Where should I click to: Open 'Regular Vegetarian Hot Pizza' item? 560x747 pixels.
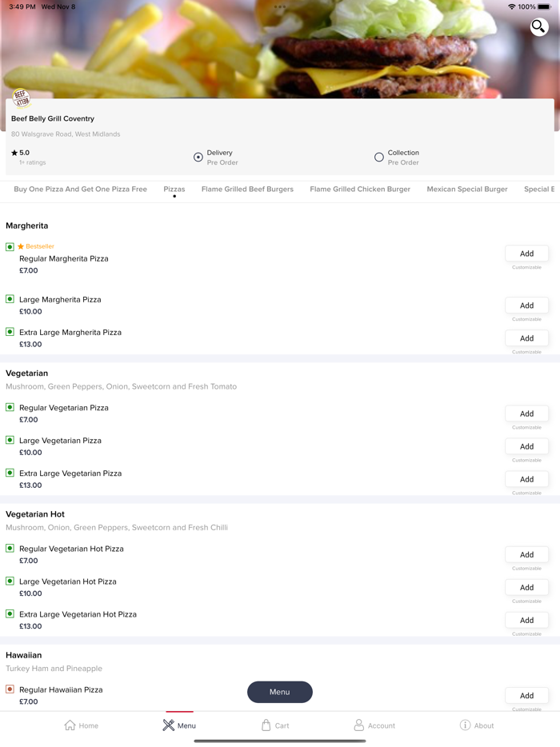71,549
